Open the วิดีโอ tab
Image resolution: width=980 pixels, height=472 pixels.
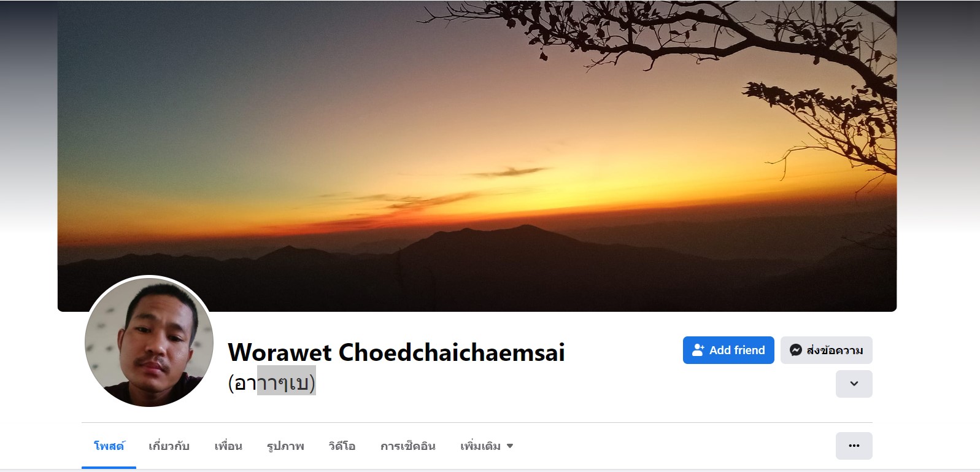[x=342, y=446]
